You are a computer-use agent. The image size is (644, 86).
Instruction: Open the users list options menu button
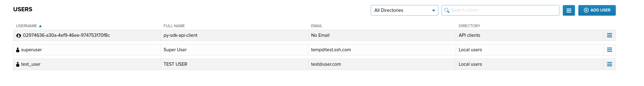569,10
